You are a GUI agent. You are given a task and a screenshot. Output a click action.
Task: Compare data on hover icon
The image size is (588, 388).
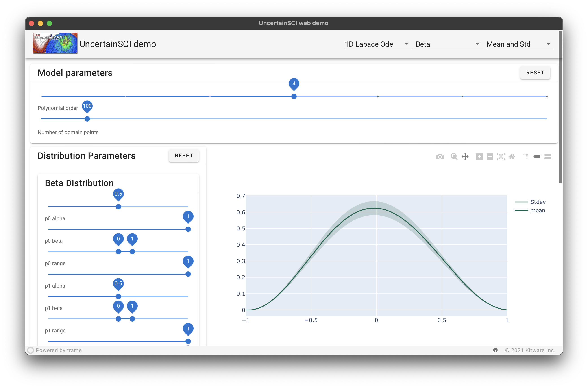tap(548, 157)
